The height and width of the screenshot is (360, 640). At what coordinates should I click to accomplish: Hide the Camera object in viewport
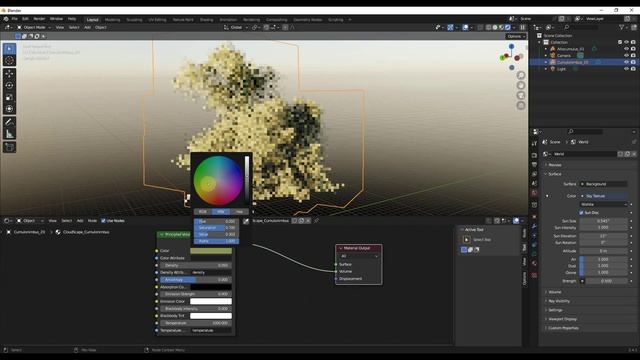[626, 56]
